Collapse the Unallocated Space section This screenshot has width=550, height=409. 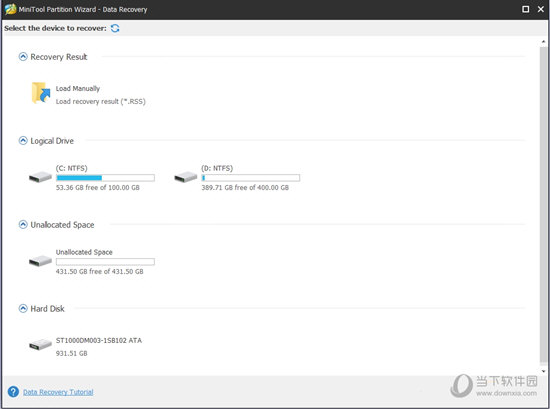point(23,224)
